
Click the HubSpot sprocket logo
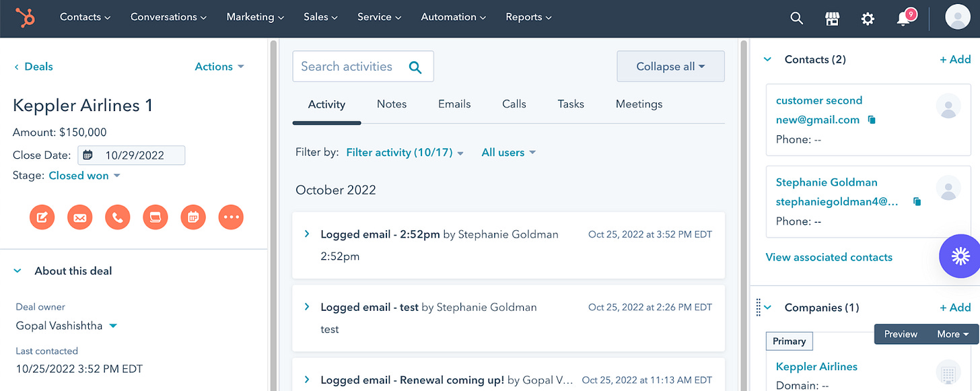[26, 17]
